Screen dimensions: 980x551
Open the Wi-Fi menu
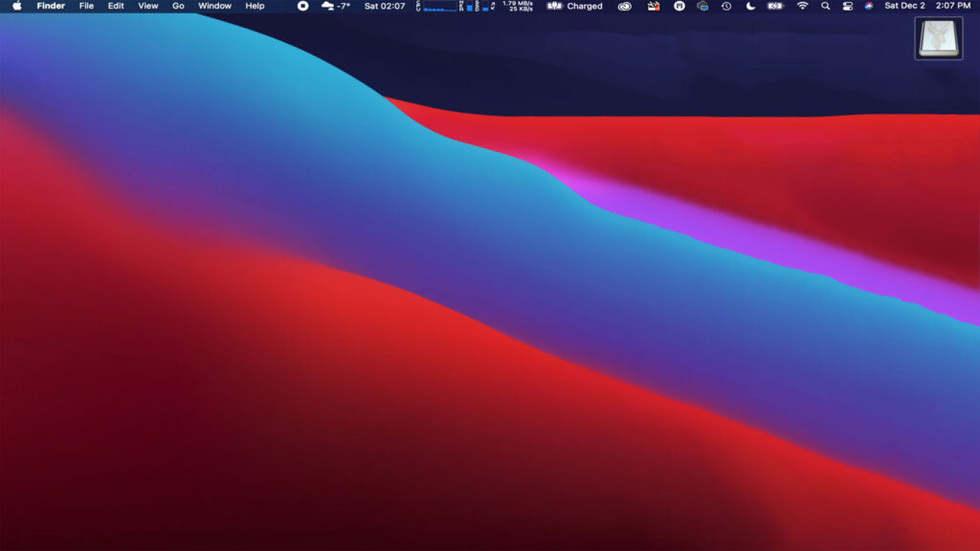(x=803, y=6)
